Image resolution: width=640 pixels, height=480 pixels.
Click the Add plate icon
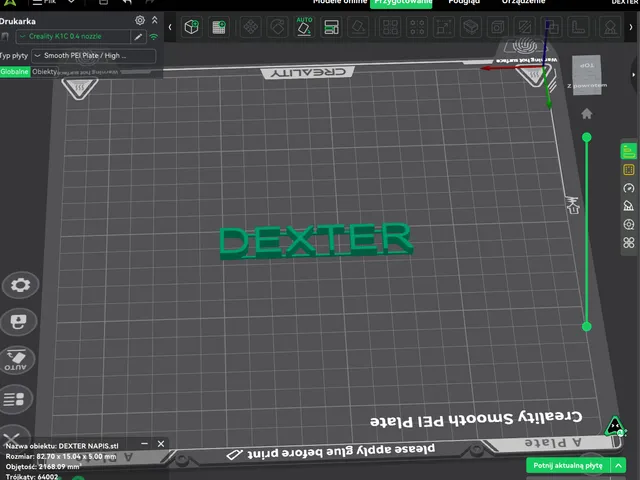coord(219,27)
